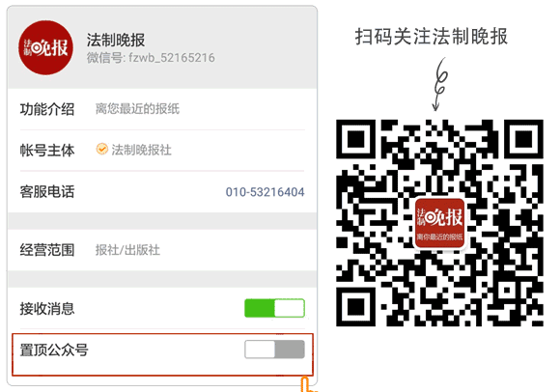Screen dimensions: 560x392
Task: Click the 报社/出版社 business scope text
Action: pos(127,250)
